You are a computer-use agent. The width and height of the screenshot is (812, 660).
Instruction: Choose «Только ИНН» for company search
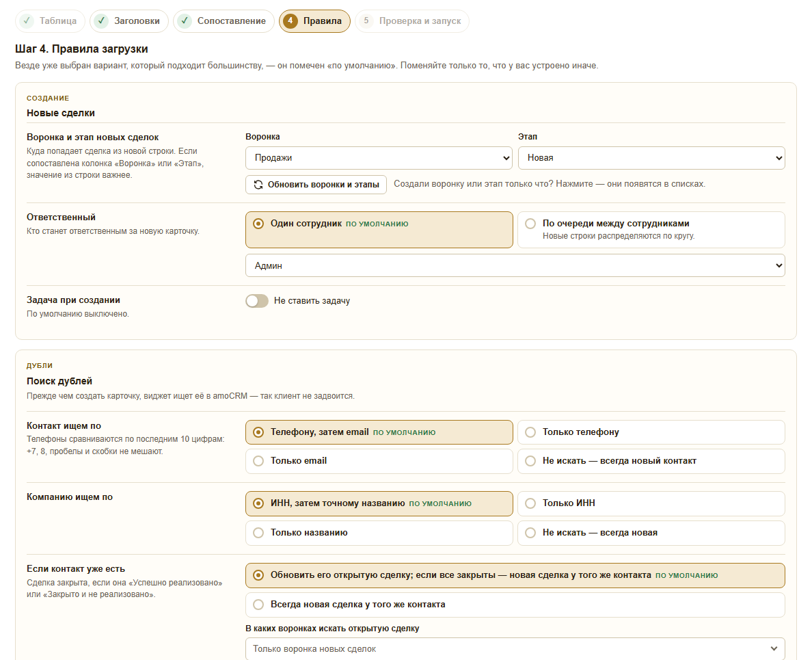pyautogui.click(x=651, y=503)
